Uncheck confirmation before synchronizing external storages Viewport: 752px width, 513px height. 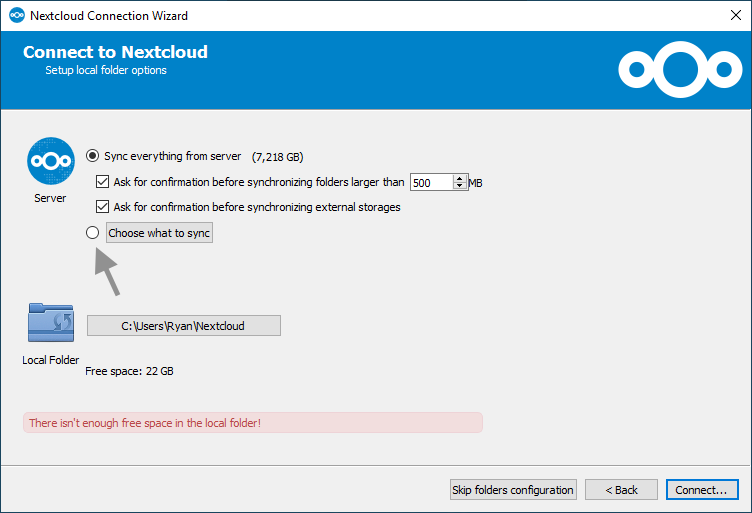coord(102,207)
